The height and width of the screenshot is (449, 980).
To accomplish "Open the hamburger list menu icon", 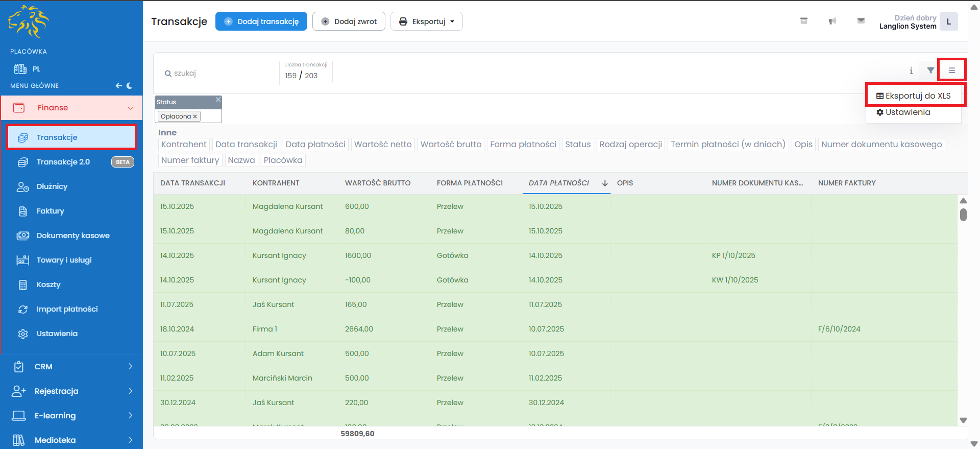I will [x=951, y=70].
